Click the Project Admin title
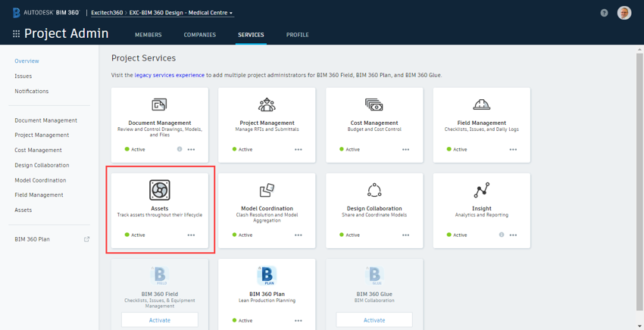The image size is (644, 330). point(66,33)
